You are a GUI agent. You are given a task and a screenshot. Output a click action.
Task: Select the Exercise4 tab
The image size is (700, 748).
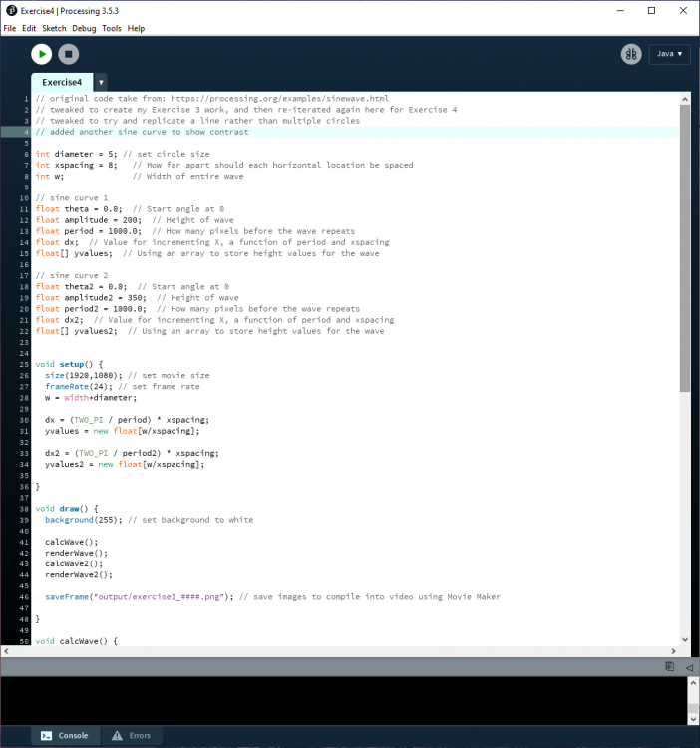63,83
